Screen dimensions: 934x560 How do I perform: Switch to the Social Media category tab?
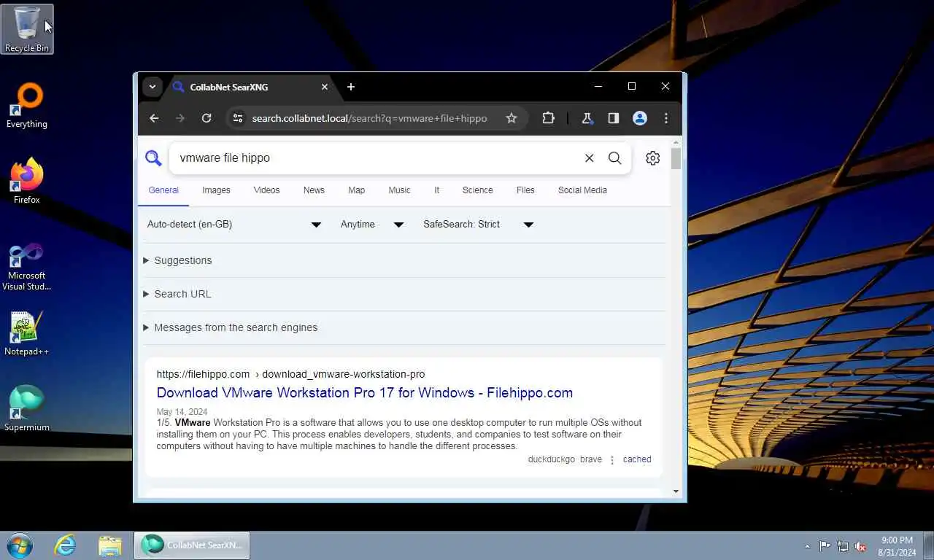tap(582, 190)
